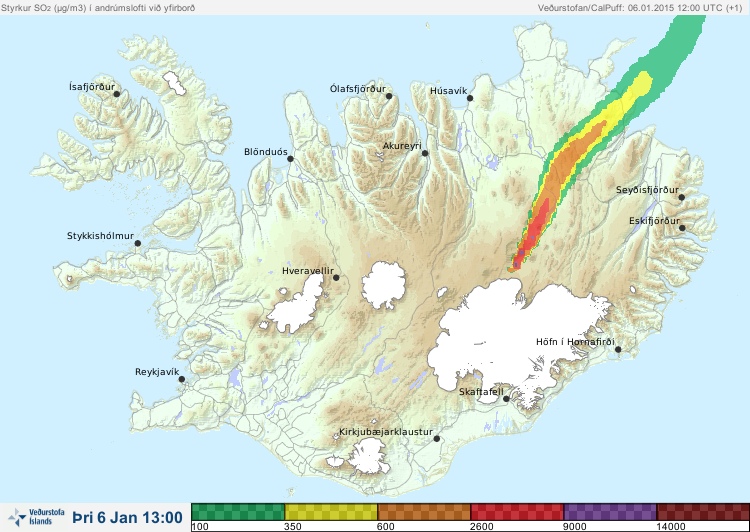Click the 'Ólafsfjörður' map label

pyautogui.click(x=358, y=89)
